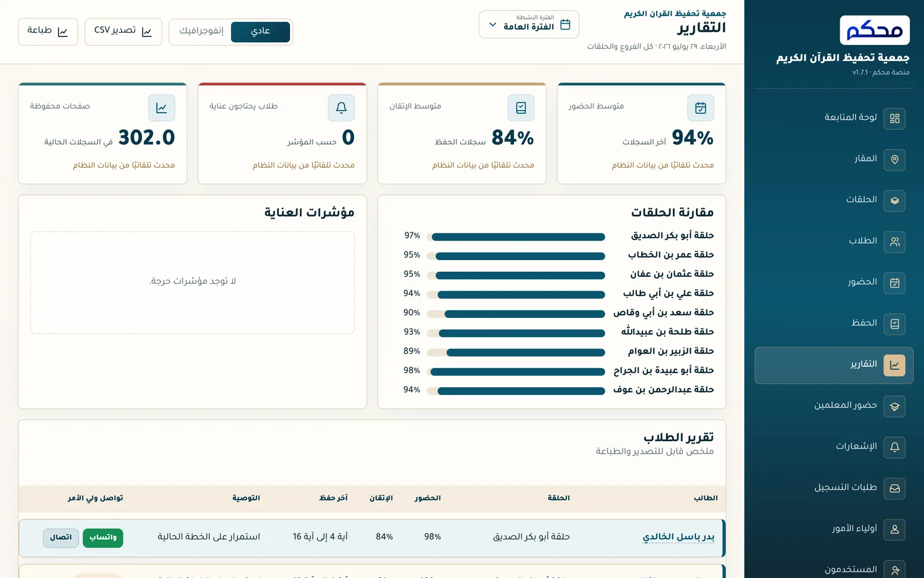Click the لا توجد مؤشرات حرجة empty box
This screenshot has height=578, width=924.
tap(192, 283)
